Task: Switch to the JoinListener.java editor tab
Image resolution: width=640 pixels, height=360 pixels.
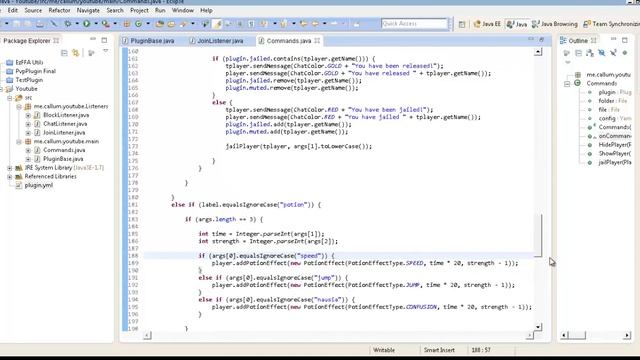Action: coord(216,41)
